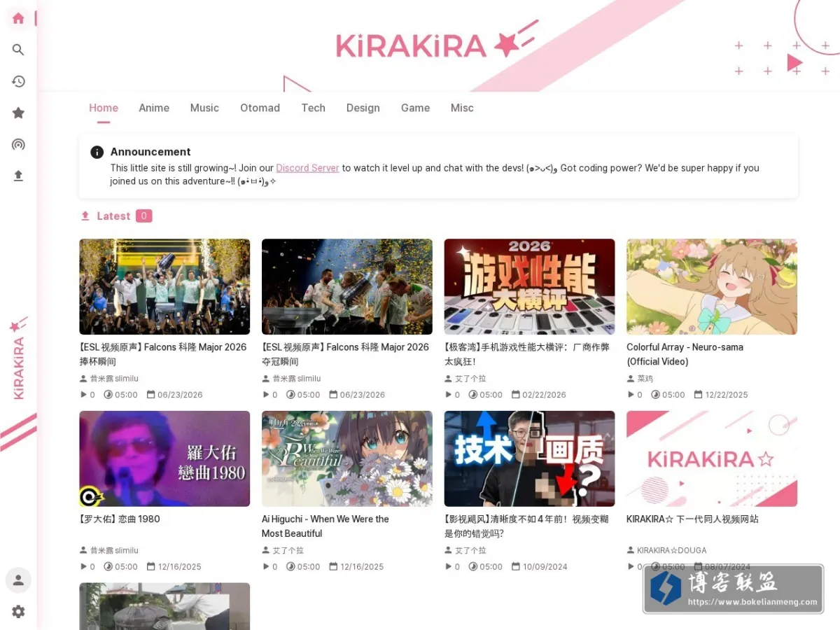Switch to the Misc tab
This screenshot has width=840, height=630.
click(x=462, y=108)
